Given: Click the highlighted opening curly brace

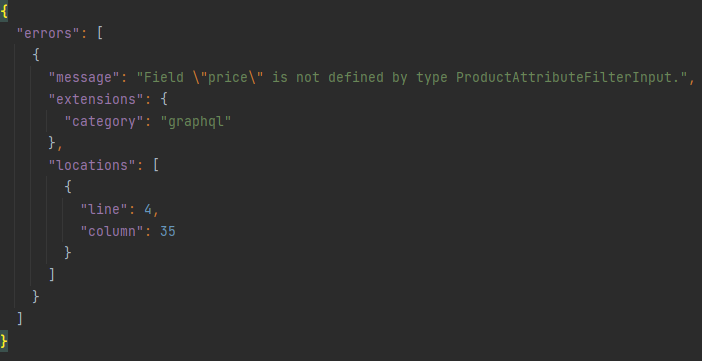Looking at the screenshot, I should coord(4,11).
